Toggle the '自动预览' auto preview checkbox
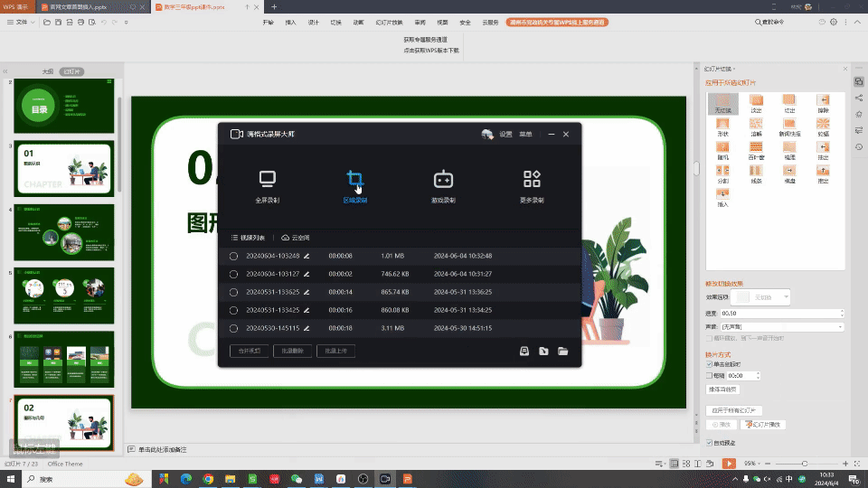 (x=709, y=443)
